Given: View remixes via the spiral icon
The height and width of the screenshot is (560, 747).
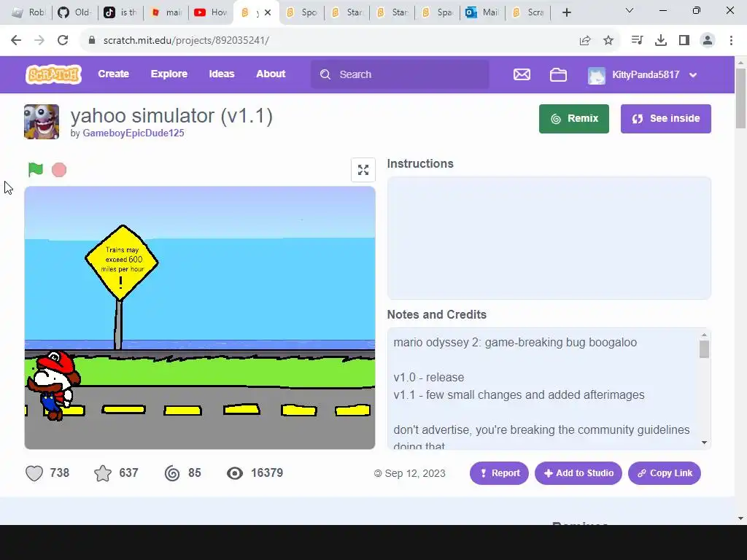Looking at the screenshot, I should (172, 473).
